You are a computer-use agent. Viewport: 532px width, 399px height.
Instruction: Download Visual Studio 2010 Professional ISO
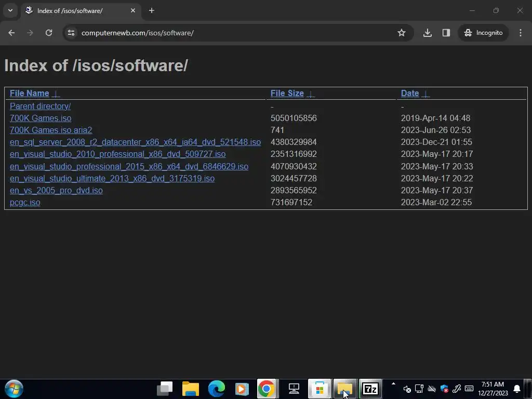[118, 154]
